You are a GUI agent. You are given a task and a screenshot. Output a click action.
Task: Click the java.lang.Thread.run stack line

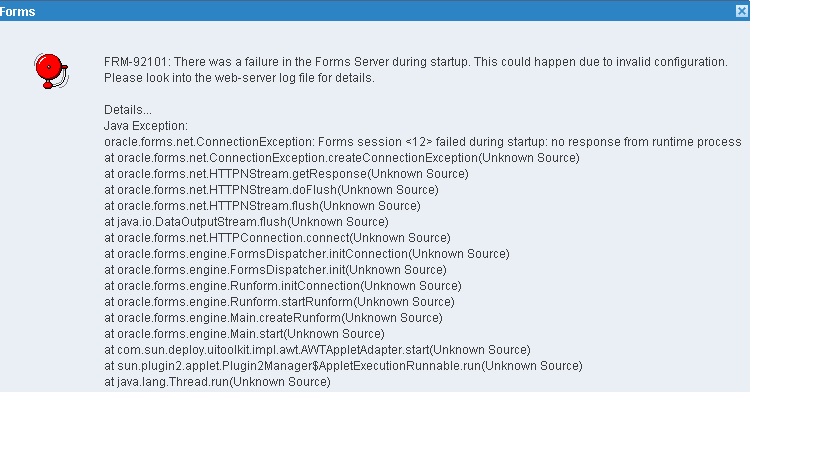coord(217,382)
